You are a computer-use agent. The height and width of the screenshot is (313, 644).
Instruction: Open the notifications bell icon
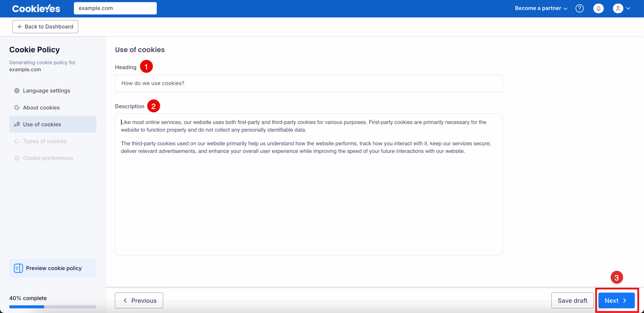point(598,8)
